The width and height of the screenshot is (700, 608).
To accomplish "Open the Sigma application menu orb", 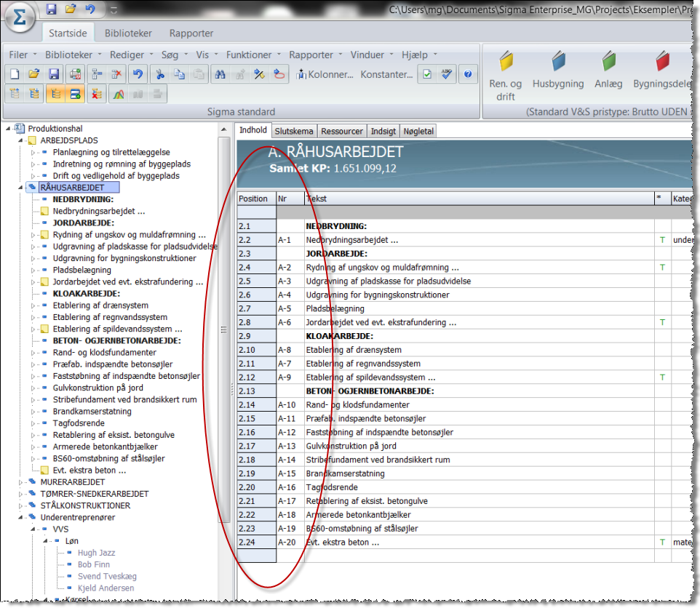I will click(20, 18).
